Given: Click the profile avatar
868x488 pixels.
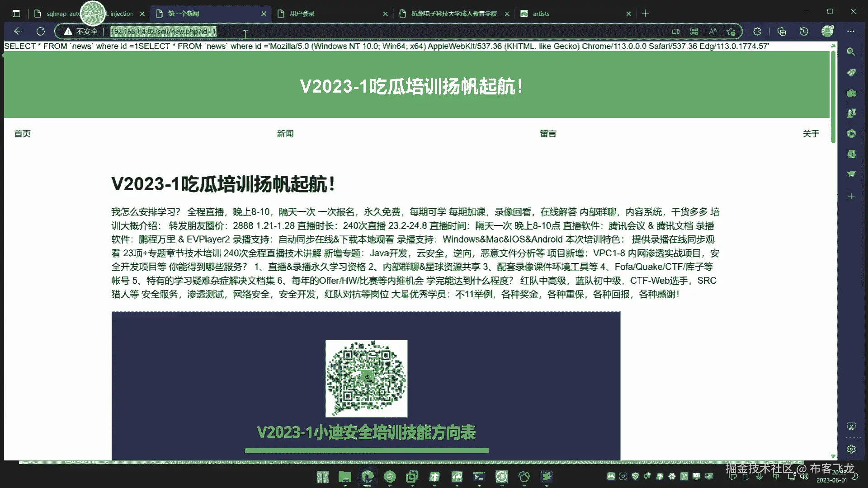Looking at the screenshot, I should (x=827, y=31).
